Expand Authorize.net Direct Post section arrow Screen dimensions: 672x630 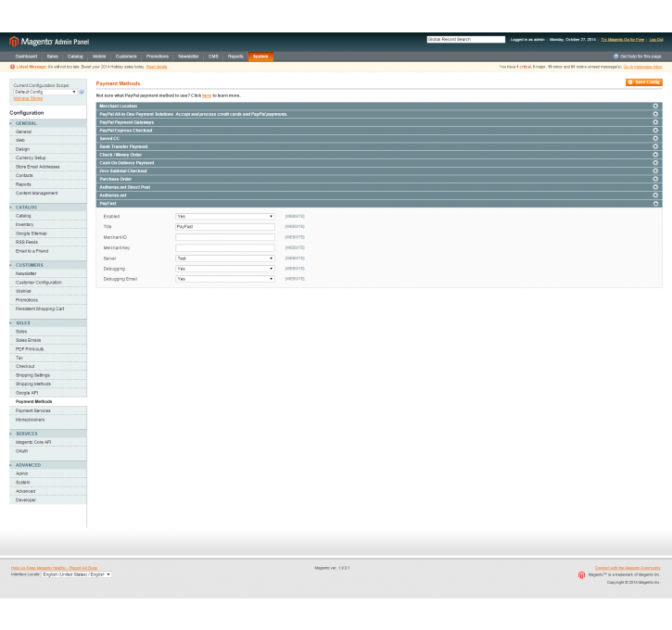[x=655, y=187]
